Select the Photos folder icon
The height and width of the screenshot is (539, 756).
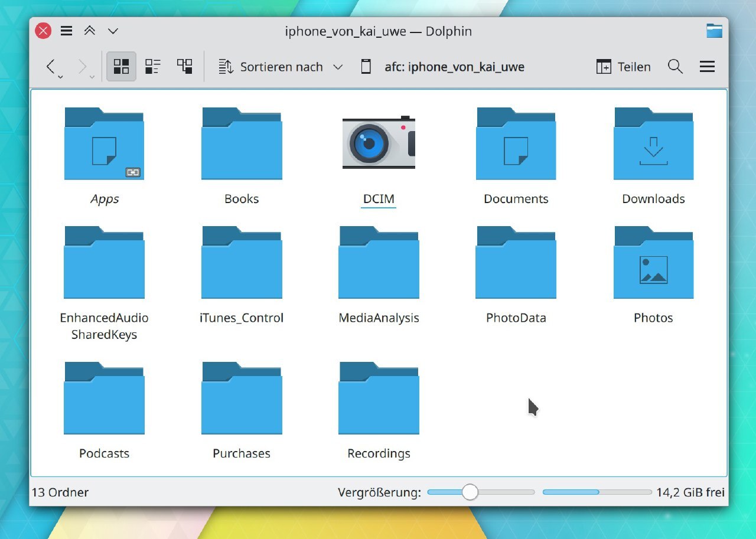pyautogui.click(x=653, y=263)
